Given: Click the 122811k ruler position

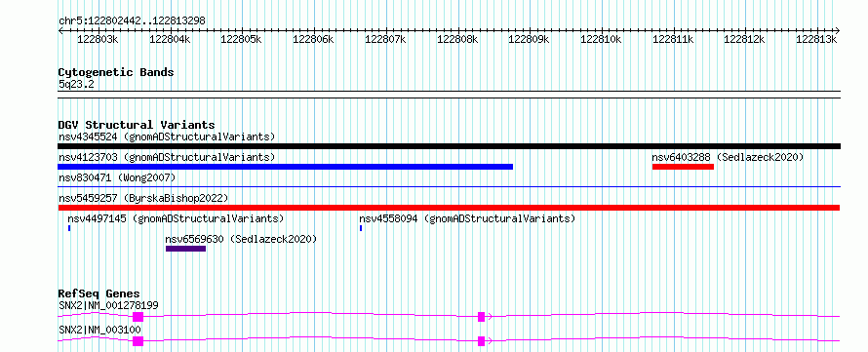Looking at the screenshot, I should click(673, 39).
